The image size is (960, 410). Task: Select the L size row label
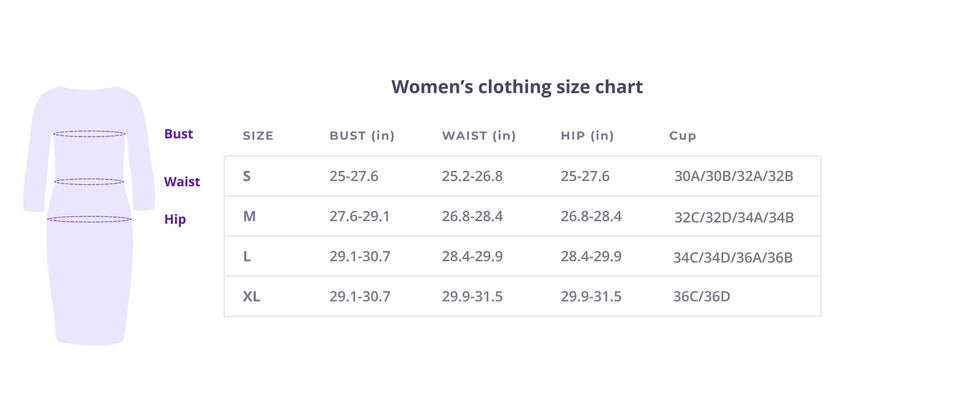click(x=247, y=256)
